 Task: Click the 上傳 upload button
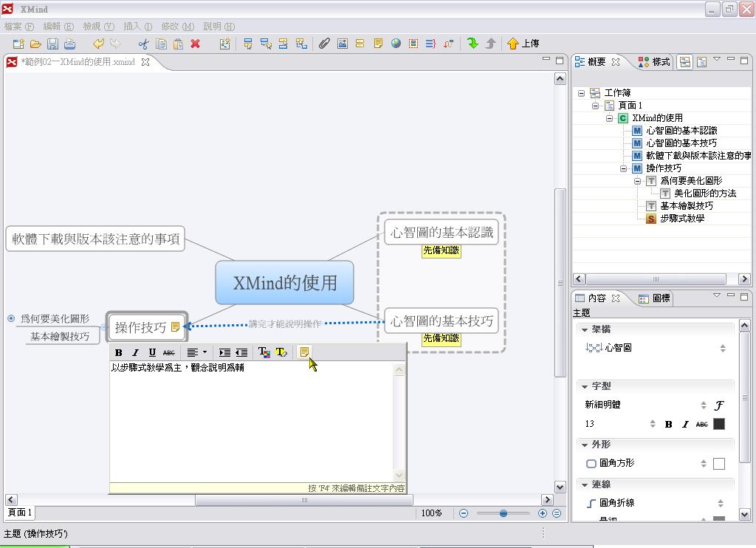pyautogui.click(x=523, y=44)
